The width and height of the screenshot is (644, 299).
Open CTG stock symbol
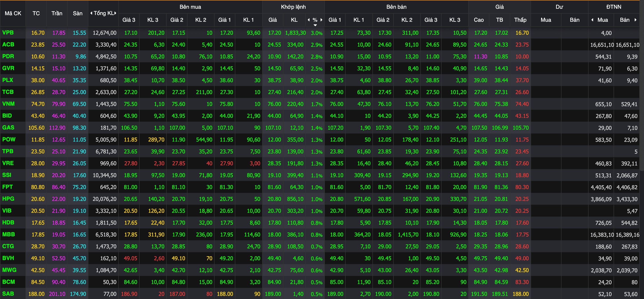point(8,246)
